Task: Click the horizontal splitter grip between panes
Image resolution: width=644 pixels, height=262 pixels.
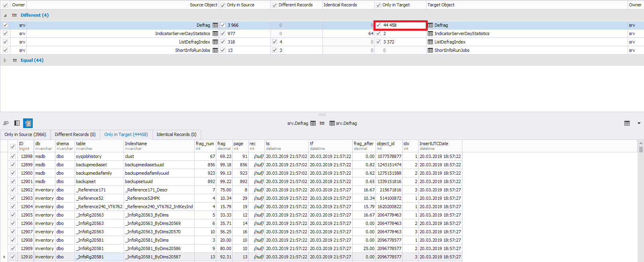Action: 322,114
